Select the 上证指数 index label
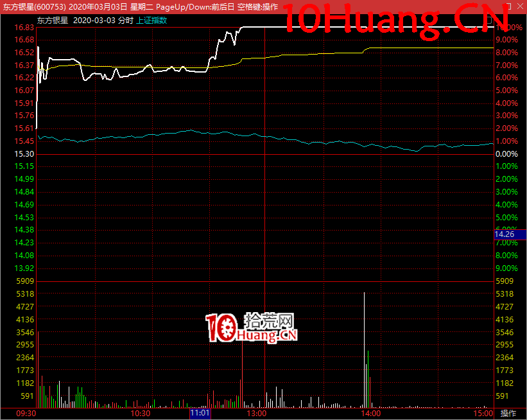 [151, 21]
